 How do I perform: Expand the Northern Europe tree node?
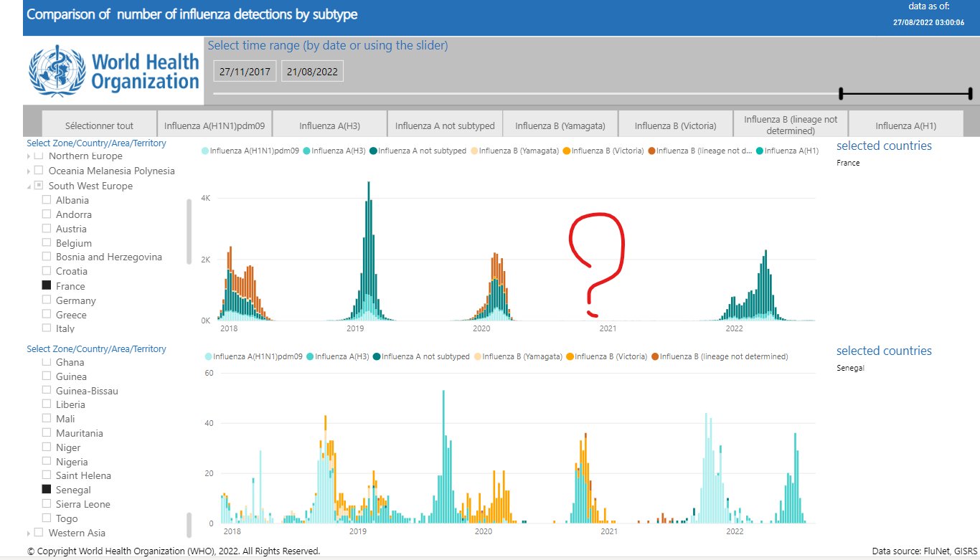pos(29,156)
